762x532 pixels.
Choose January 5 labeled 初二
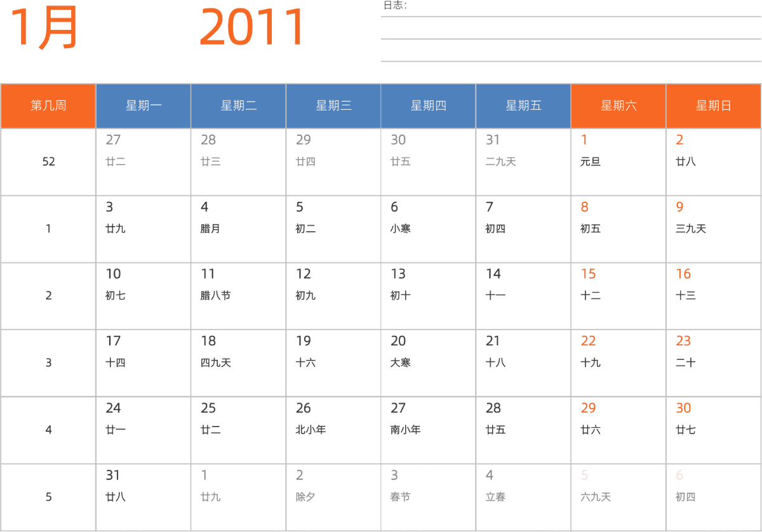[333, 229]
